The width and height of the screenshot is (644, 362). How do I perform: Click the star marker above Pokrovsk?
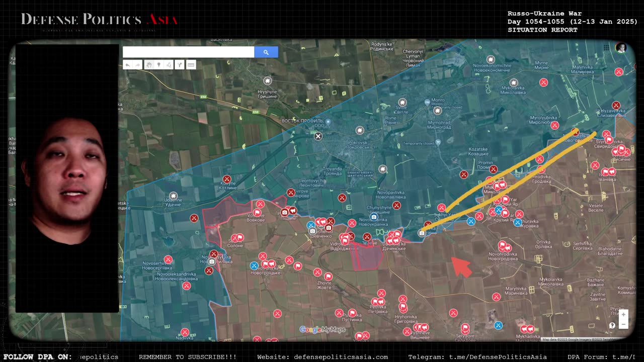pyautogui.click(x=359, y=131)
